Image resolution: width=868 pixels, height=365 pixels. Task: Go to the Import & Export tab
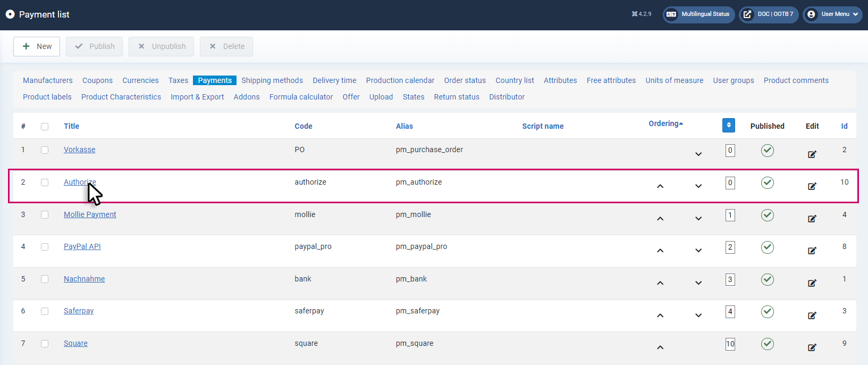click(197, 97)
